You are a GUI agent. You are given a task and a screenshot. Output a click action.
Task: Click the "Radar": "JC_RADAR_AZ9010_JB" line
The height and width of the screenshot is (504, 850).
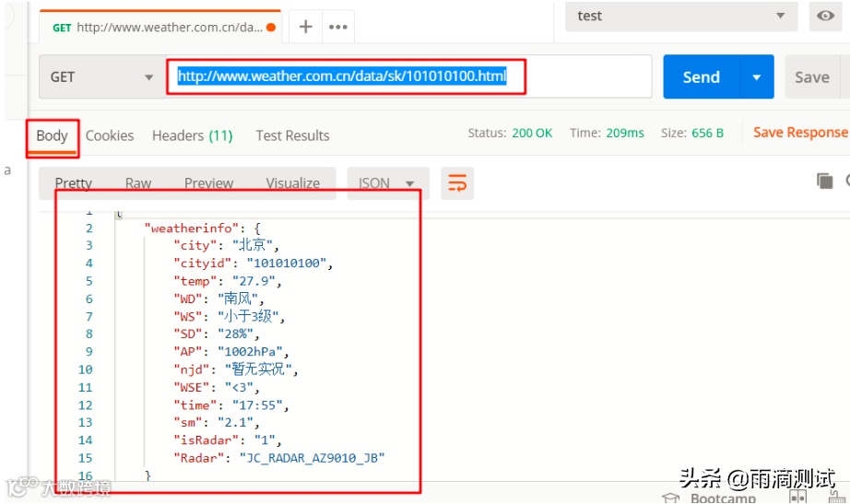click(x=278, y=458)
